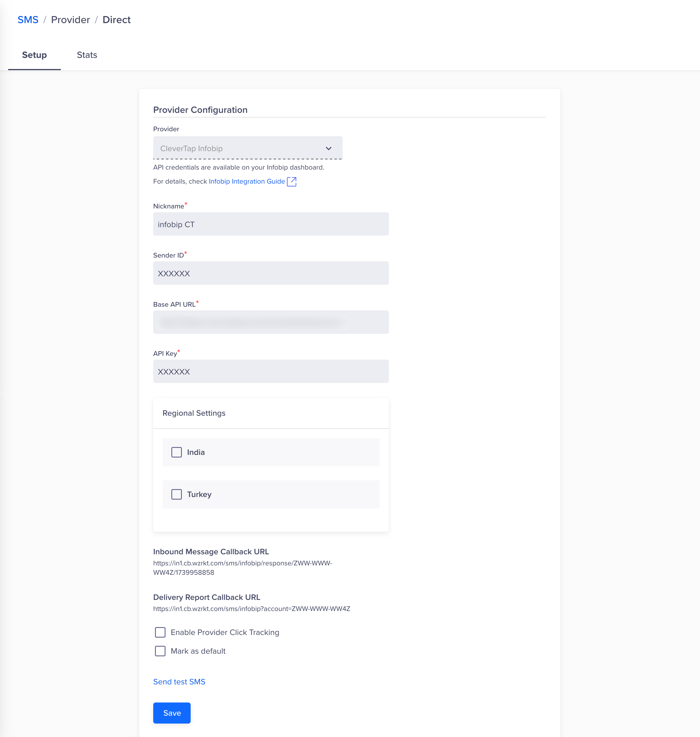This screenshot has height=737, width=700.
Task: Click the API Key input field
Action: point(271,372)
